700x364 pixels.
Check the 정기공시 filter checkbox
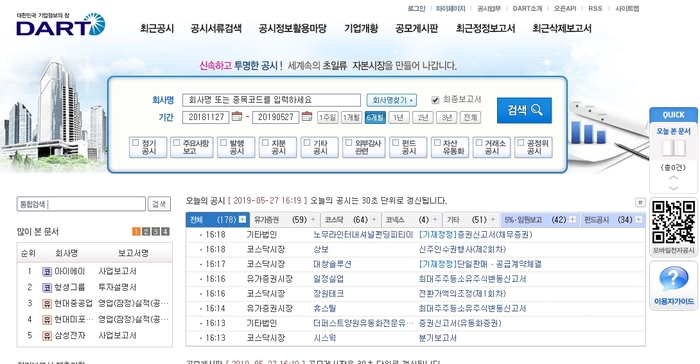point(136,143)
